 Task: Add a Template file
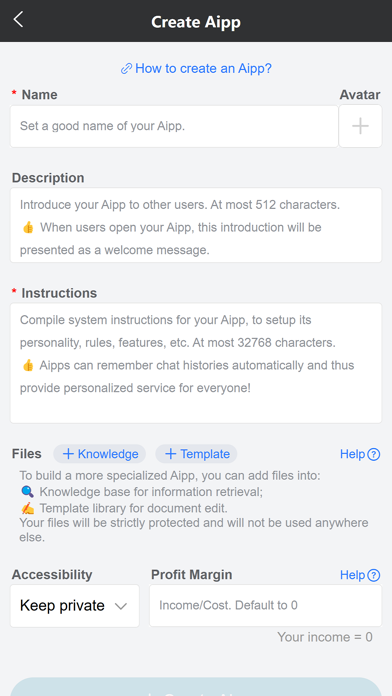click(196, 454)
